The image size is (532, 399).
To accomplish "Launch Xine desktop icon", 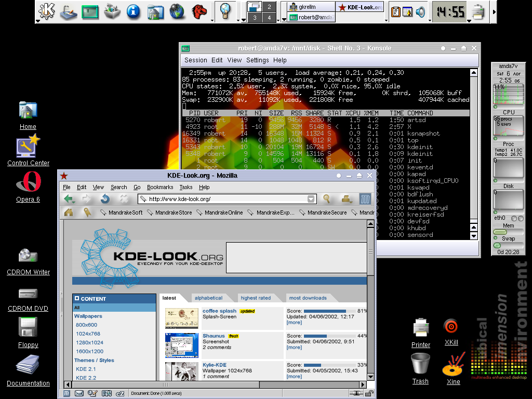I will 453,369.
